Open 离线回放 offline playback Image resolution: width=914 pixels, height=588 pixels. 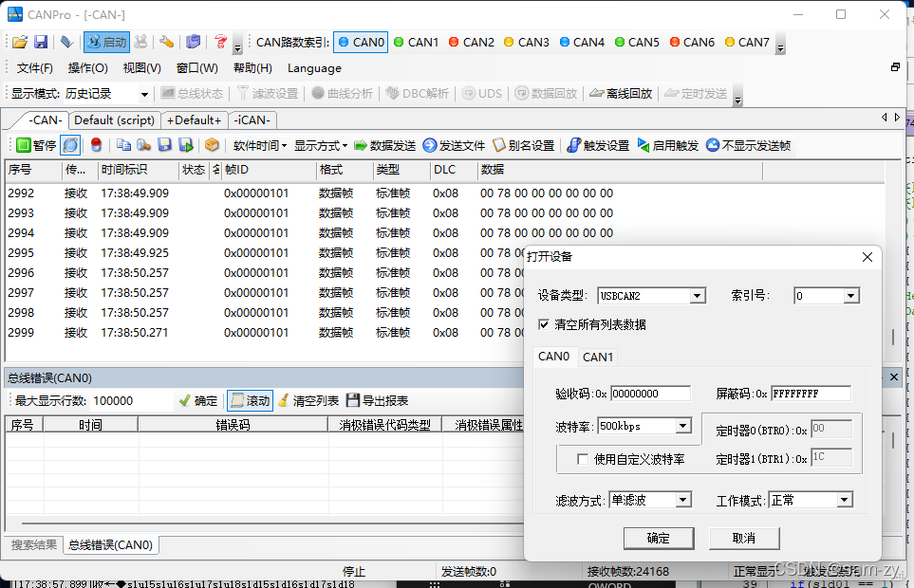(621, 94)
